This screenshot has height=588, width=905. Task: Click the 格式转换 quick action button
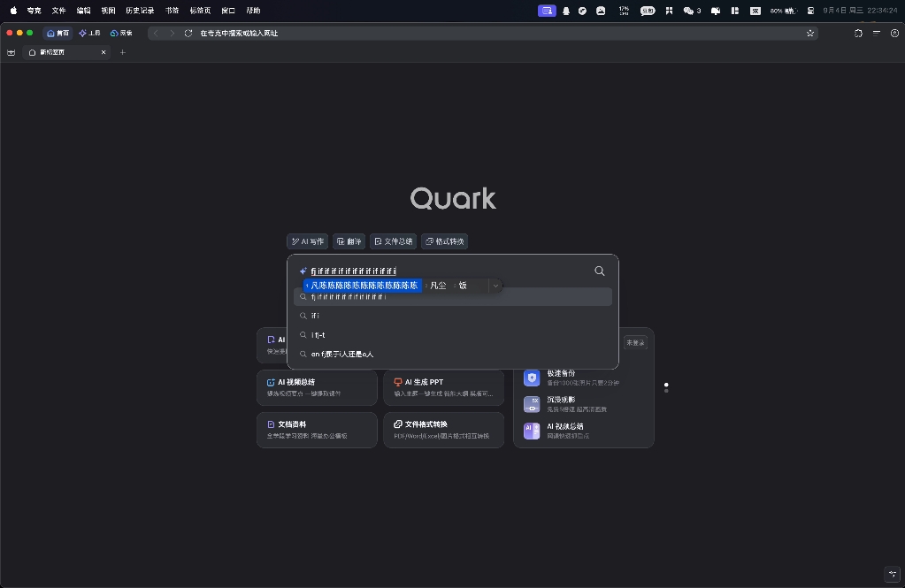point(444,241)
